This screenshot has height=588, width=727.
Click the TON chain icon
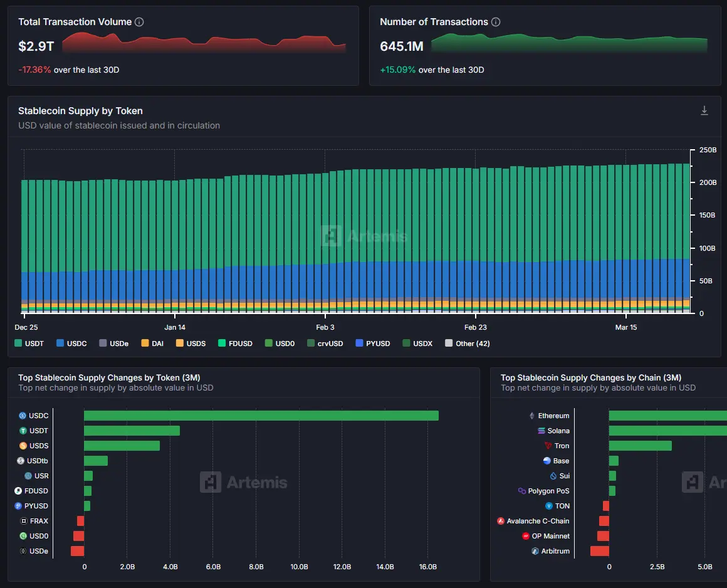point(549,506)
